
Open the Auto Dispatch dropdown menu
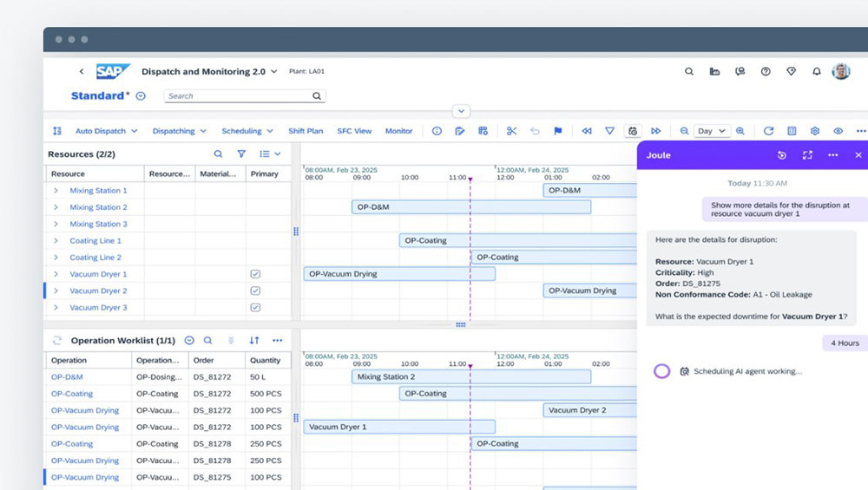(x=106, y=131)
